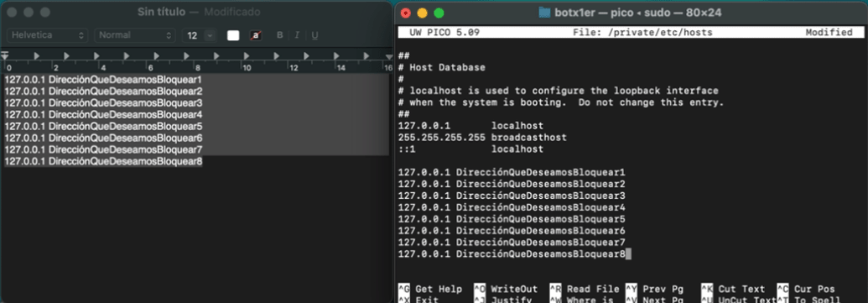Click Terminal line ending in Bloquear1
This screenshot has width=868, height=303.
pos(512,172)
